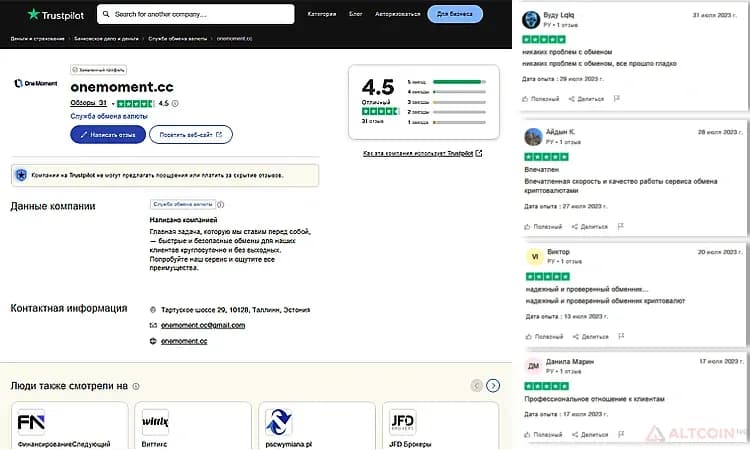The image size is (750, 450).
Task: Click the info icon next to 'Люди также смотрели на'
Action: tap(136, 386)
